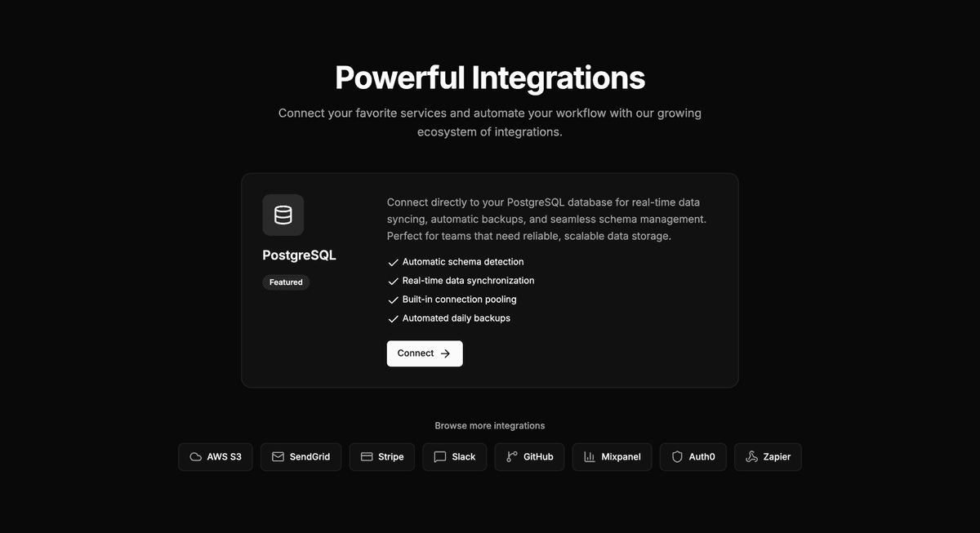Check the Built-in connection pooling item
The image size is (980, 533).
click(393, 300)
